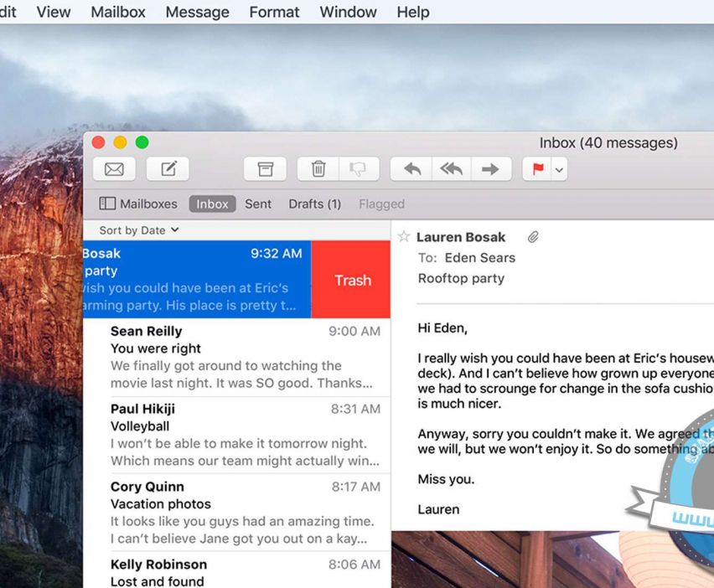This screenshot has width=714, height=588.
Task: Mark message as junk
Action: 359,169
